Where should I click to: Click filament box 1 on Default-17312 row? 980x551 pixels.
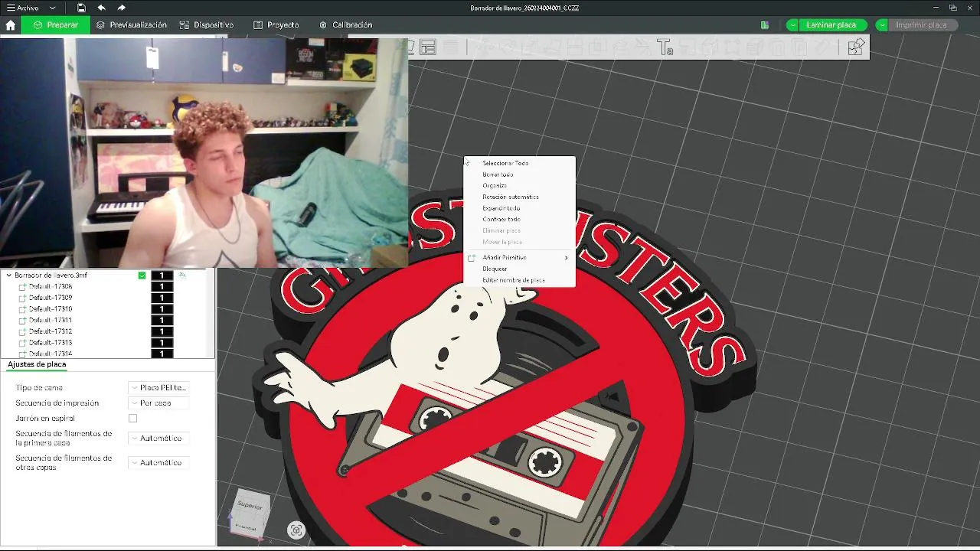162,331
